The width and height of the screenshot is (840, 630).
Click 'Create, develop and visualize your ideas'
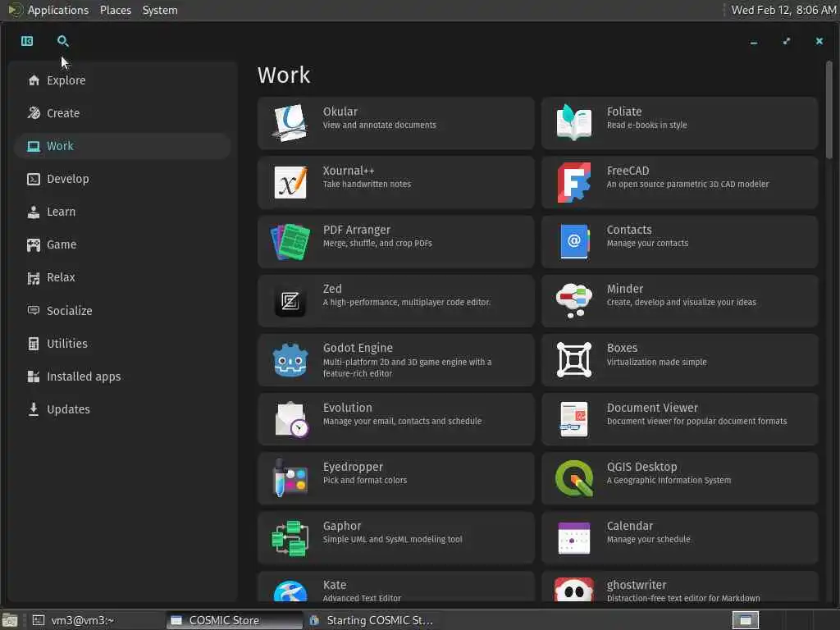(681, 302)
